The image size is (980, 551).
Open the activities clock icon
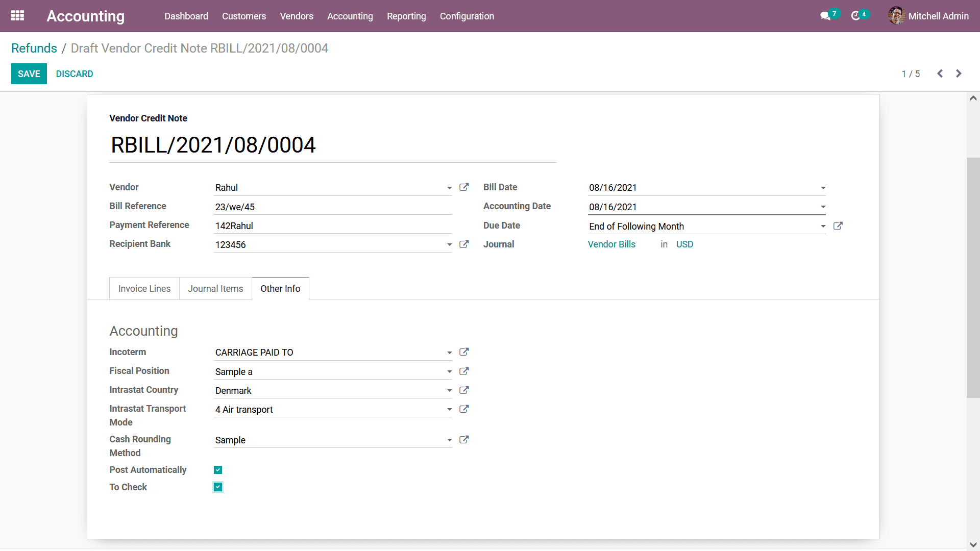(855, 16)
